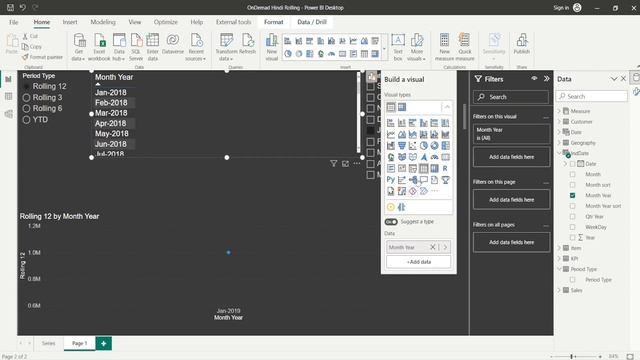Uncheck the Month Year field checkbox

tap(572, 196)
